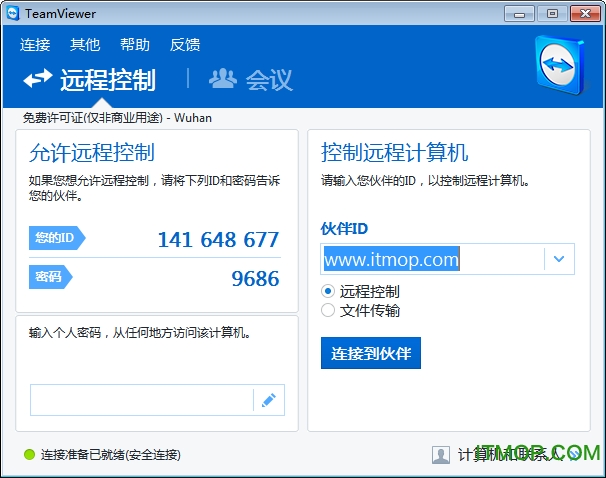
Task: Click the green connection status indicator
Action: 29,455
